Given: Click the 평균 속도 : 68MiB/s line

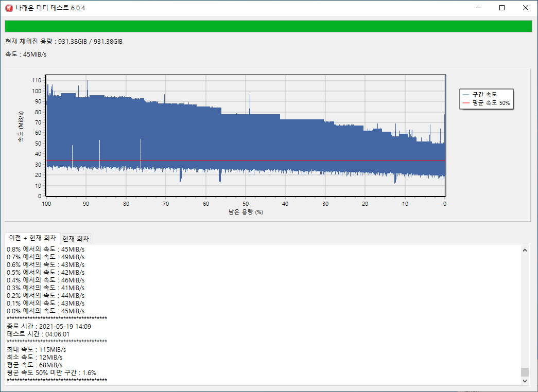Looking at the screenshot, I should coord(34,365).
